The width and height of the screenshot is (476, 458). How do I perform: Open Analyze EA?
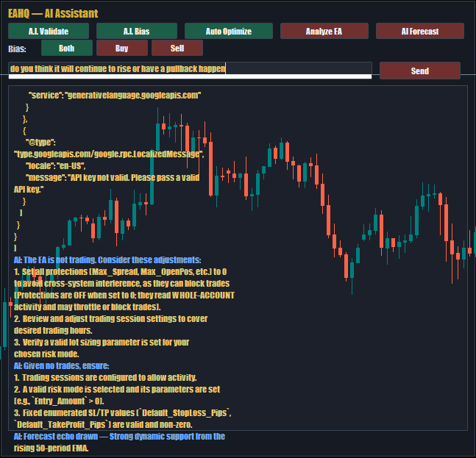(x=324, y=31)
